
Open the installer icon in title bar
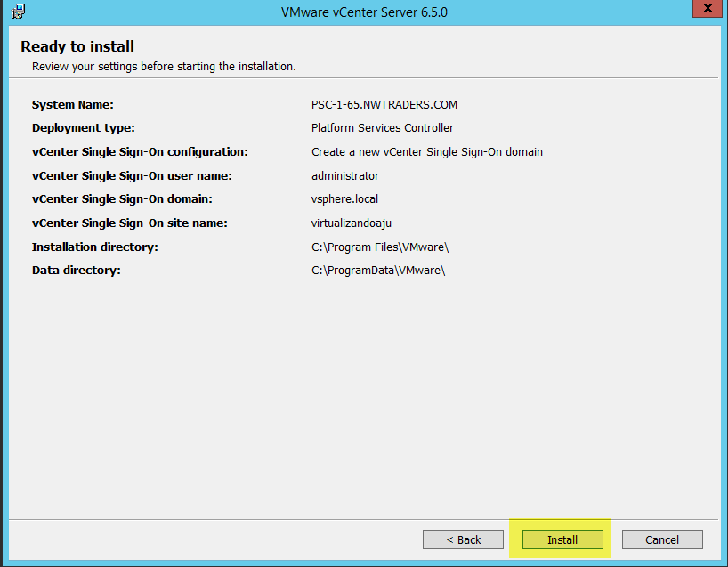pyautogui.click(x=19, y=12)
